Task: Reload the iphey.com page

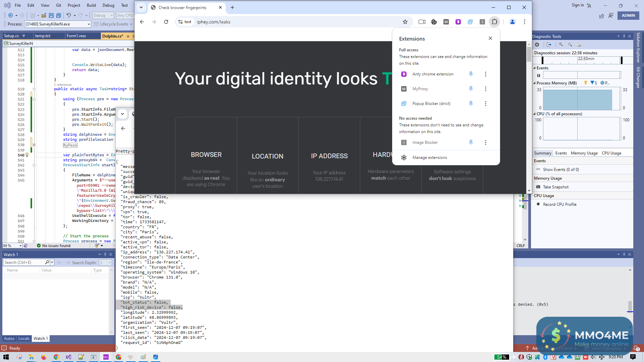Action: pos(166,22)
